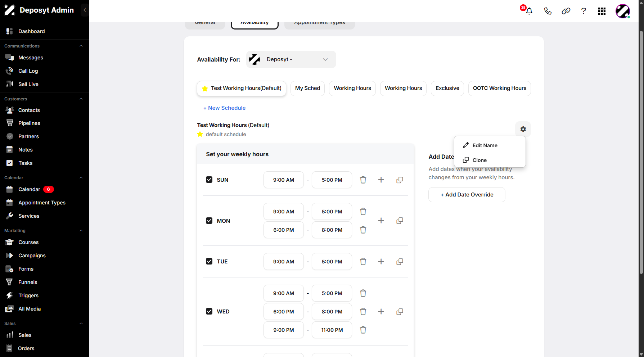Screen dimensions: 644x357
Task: Open the apps grid menu
Action: point(602,11)
